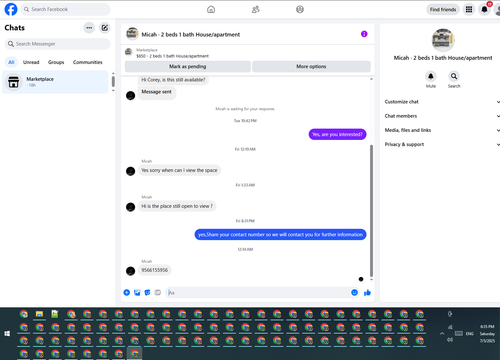The image size is (500, 360).
Task: Open more actions plus icon in composer
Action: pos(127,292)
